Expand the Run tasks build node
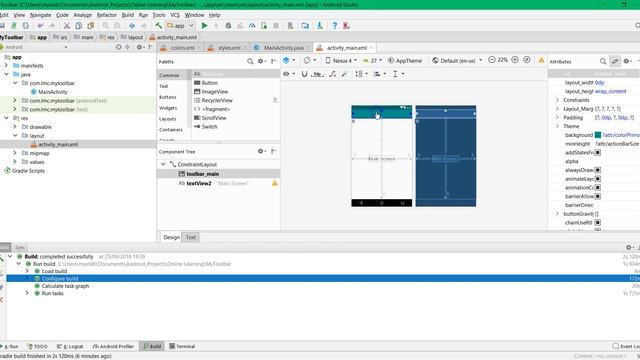The image size is (640, 360). click(x=27, y=293)
